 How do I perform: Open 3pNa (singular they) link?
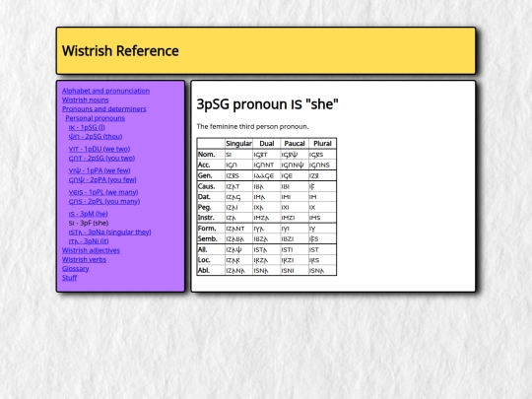pyautogui.click(x=110, y=233)
